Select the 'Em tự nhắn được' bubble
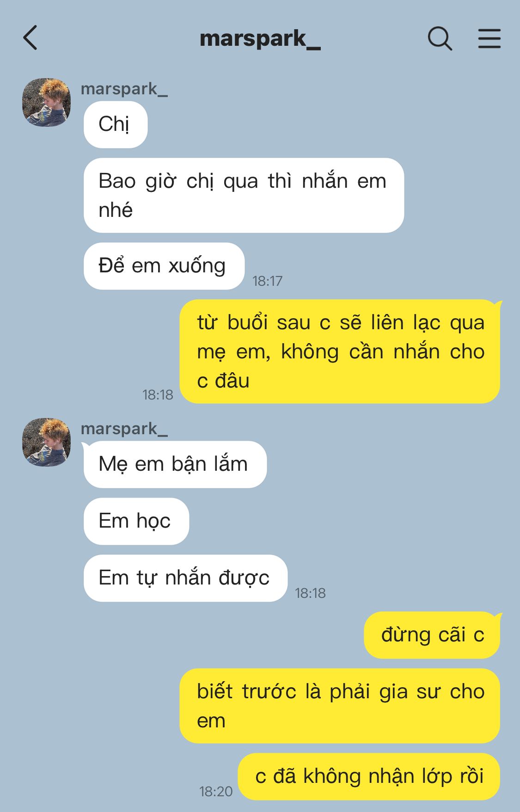Image resolution: width=520 pixels, height=812 pixels. click(x=185, y=578)
